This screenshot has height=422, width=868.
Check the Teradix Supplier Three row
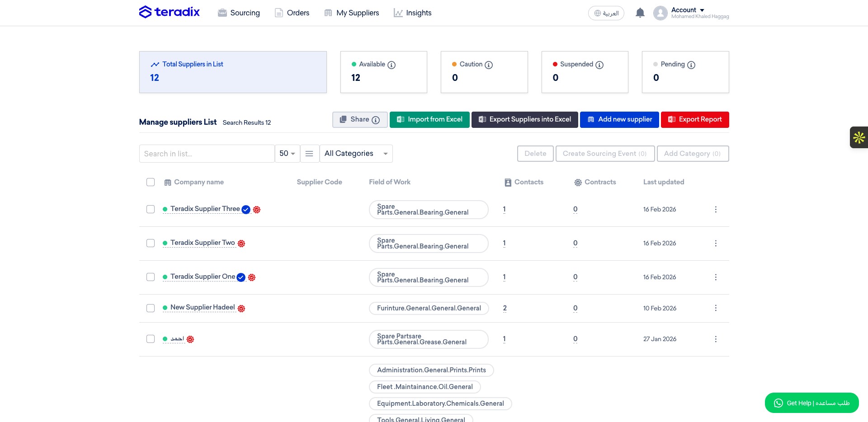[x=151, y=209]
